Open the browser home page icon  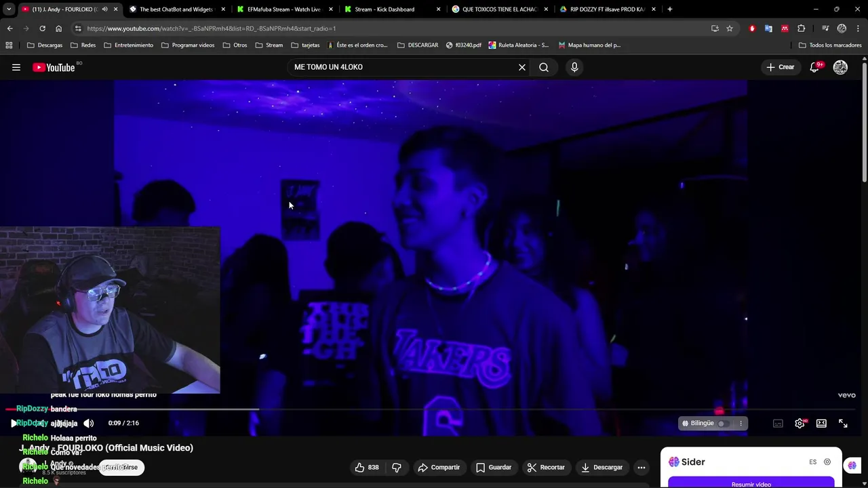click(x=58, y=28)
